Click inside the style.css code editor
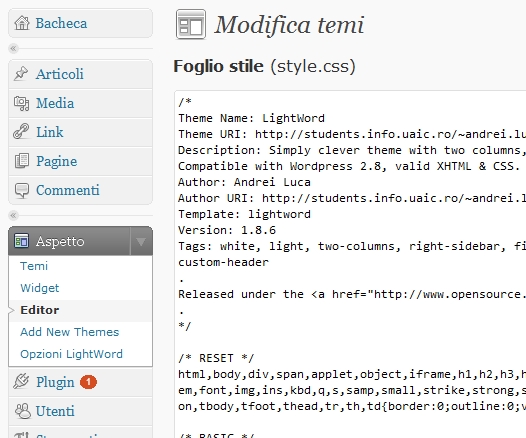526x438 pixels. [x=350, y=264]
